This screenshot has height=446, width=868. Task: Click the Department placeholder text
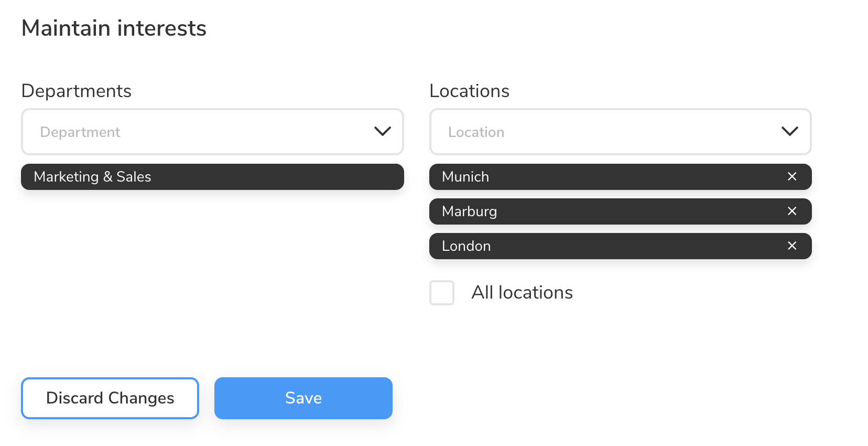[80, 132]
